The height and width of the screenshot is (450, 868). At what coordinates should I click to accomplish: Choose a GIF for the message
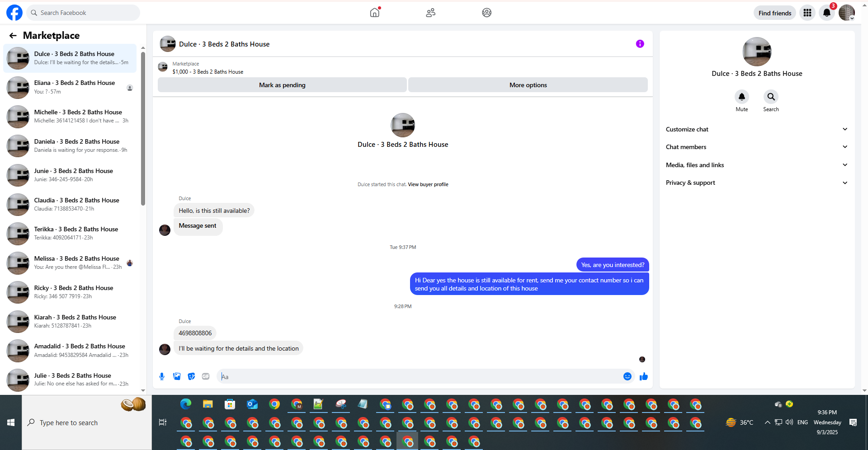(x=206, y=376)
